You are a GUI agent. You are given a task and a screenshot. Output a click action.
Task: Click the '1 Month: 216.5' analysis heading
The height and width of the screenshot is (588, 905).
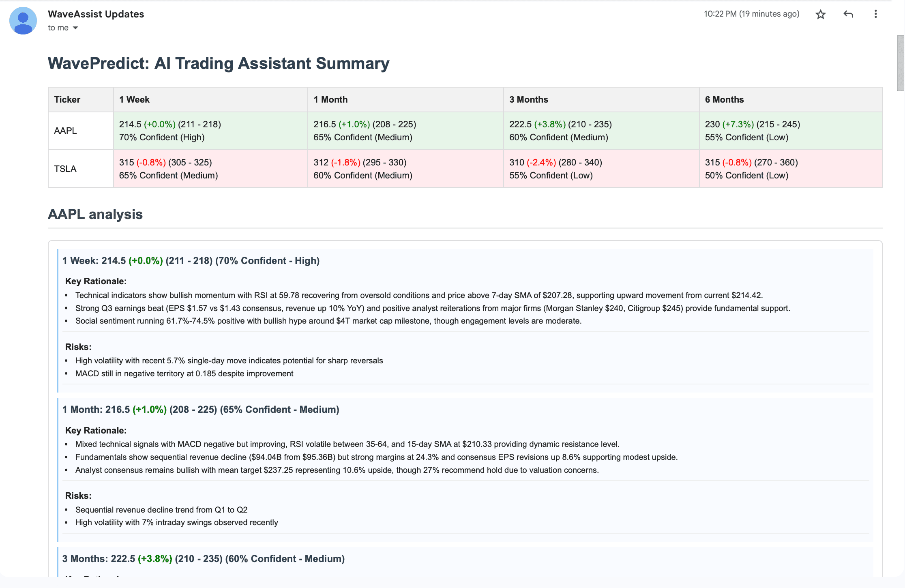pos(201,410)
